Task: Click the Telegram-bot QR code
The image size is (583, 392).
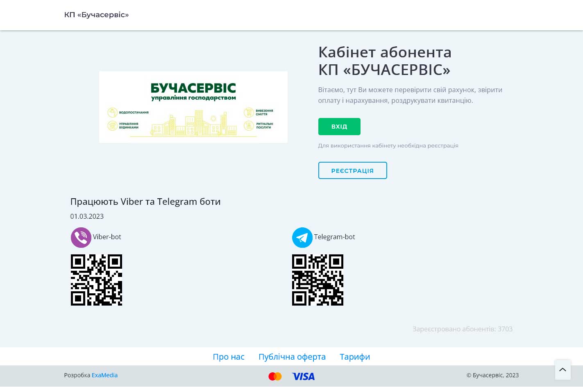Action: 318,280
